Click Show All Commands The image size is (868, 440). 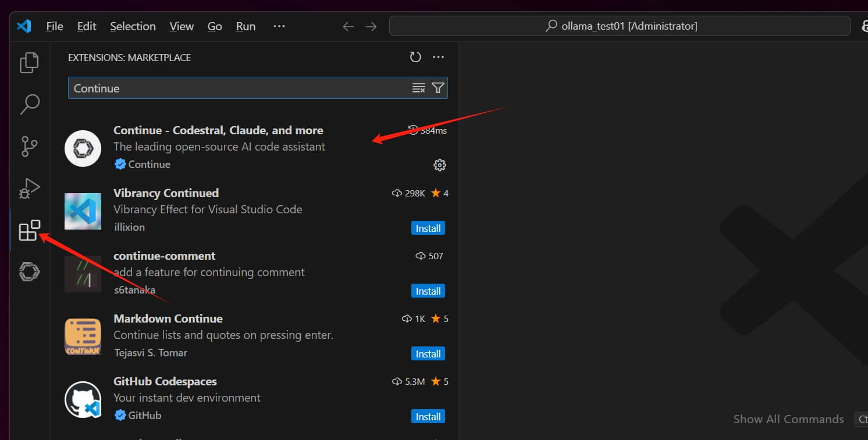(788, 418)
